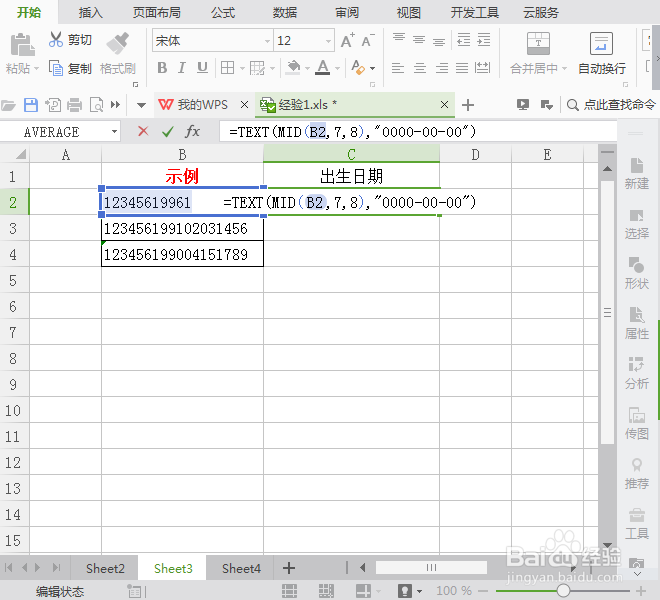Select cell B3 with 123456199102031456

coord(182,229)
